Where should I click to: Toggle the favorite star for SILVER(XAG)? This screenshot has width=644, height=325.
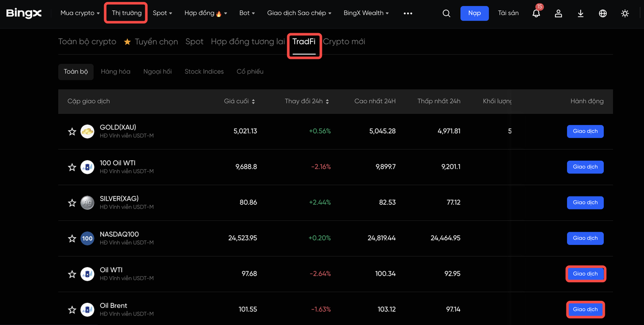[72, 203]
